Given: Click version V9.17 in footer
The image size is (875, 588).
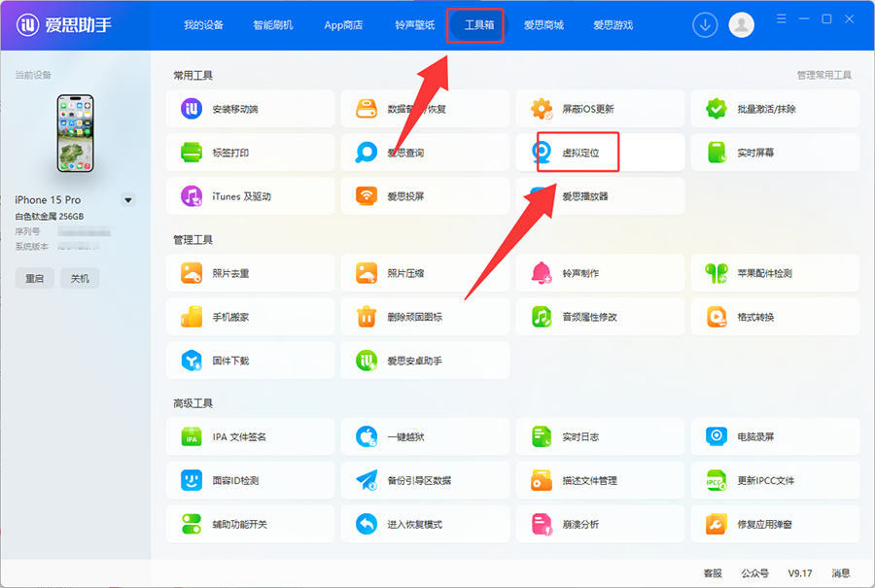Looking at the screenshot, I should 800,573.
